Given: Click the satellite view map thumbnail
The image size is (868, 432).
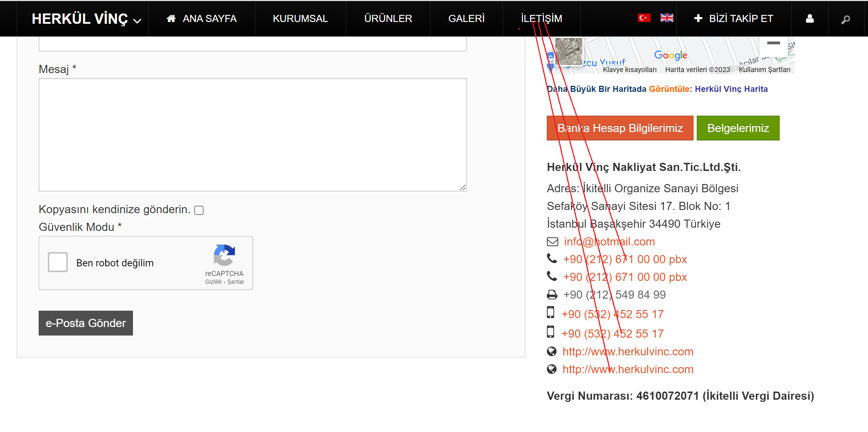Looking at the screenshot, I should [568, 52].
